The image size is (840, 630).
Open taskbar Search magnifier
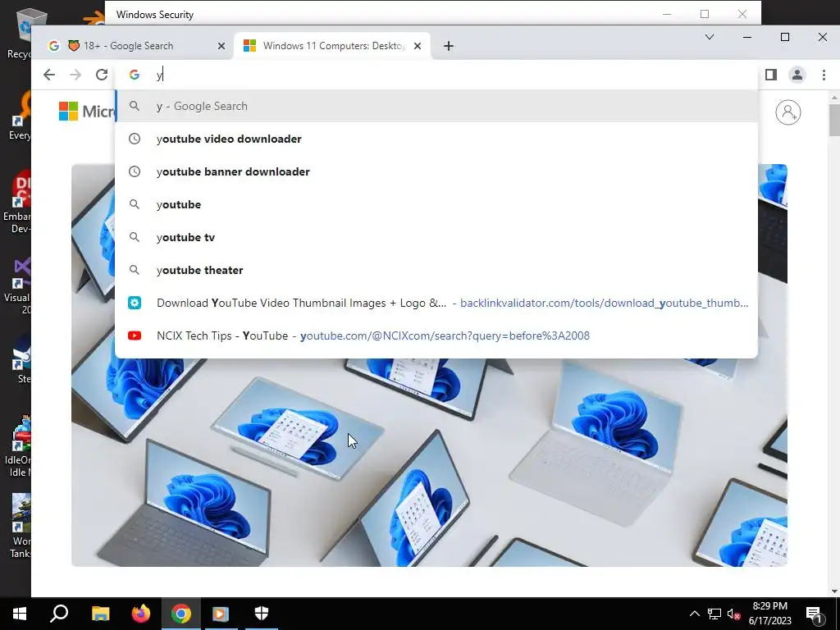(59, 614)
